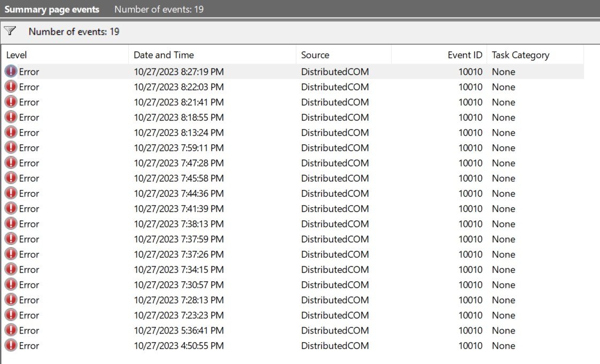Click the error icon on 7:41:39 PM row
The image size is (600, 364).
coord(11,208)
